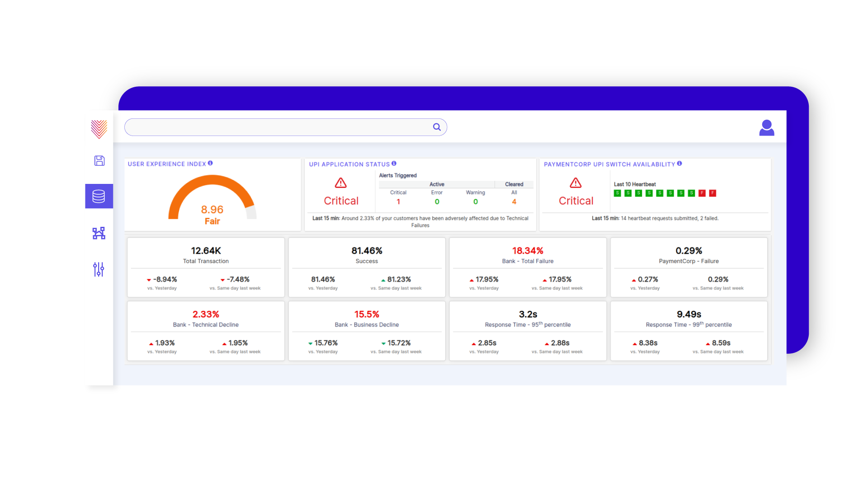Open the network topology sidebar icon
This screenshot has height=488, width=868.
point(99,233)
